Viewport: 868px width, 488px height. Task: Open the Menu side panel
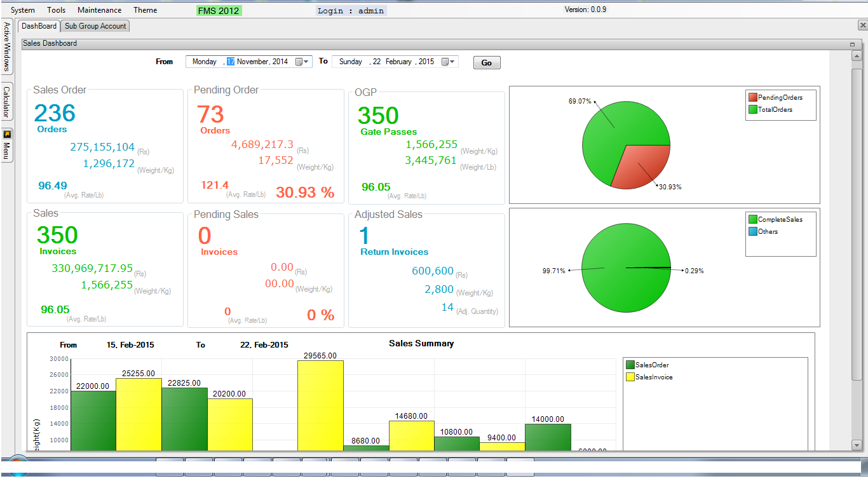pyautogui.click(x=7, y=146)
